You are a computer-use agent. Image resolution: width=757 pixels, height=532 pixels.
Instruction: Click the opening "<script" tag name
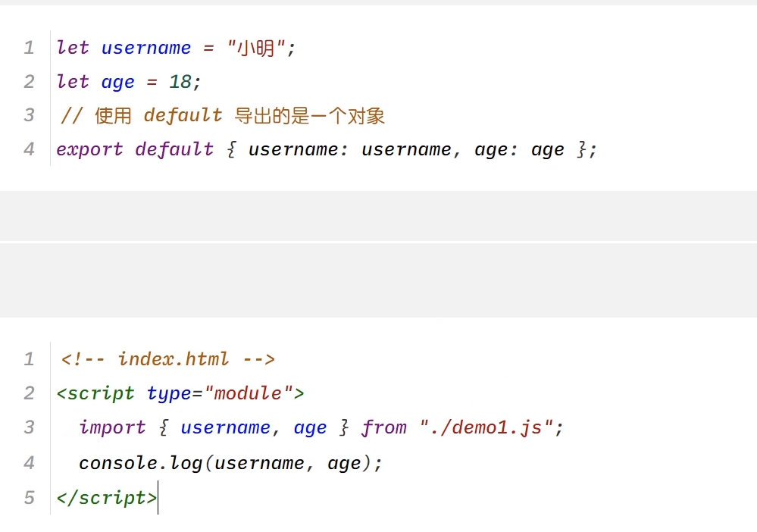tap(95, 393)
